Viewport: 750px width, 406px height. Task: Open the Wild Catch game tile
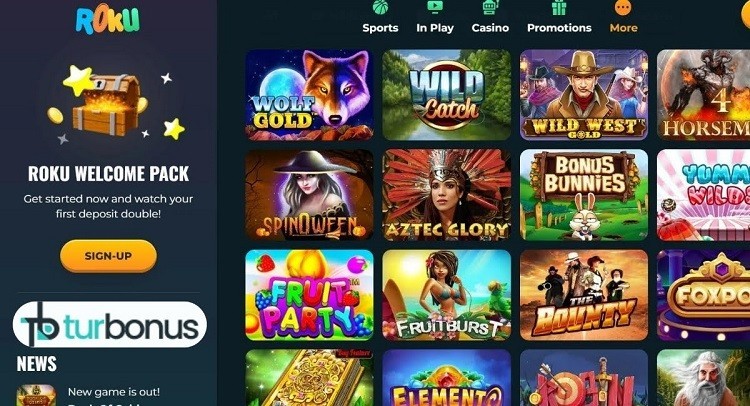point(447,95)
